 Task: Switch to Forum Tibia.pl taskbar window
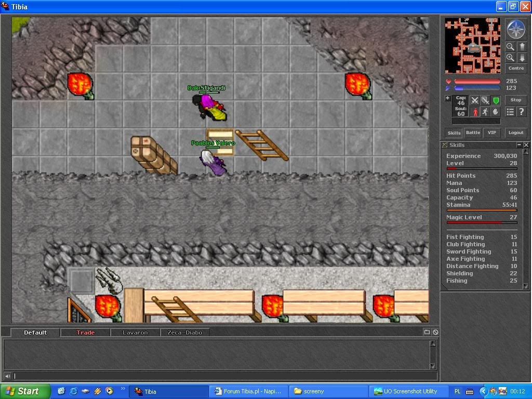click(x=248, y=391)
